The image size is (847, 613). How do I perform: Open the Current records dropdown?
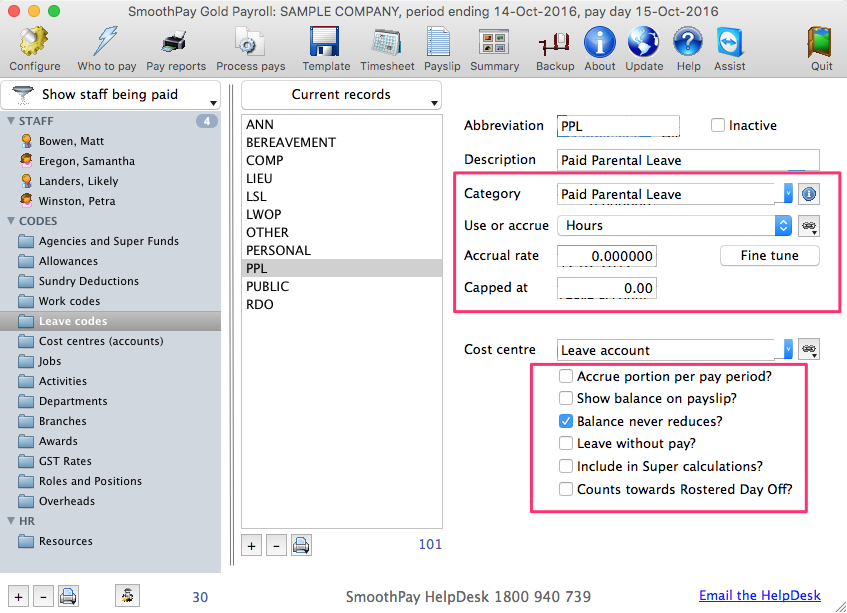coord(341,95)
